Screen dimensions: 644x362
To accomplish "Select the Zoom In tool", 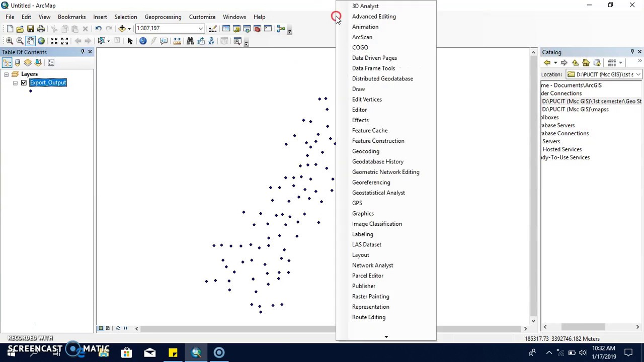I will click(9, 41).
